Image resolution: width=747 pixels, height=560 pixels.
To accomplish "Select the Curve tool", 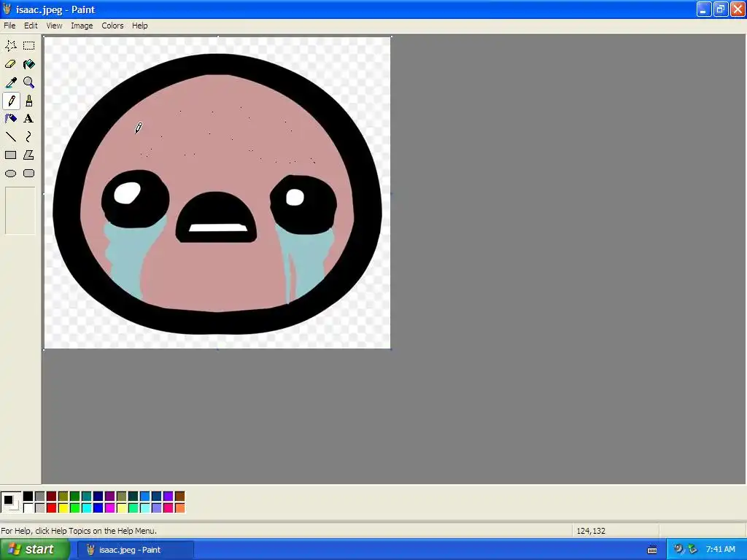I will (29, 137).
